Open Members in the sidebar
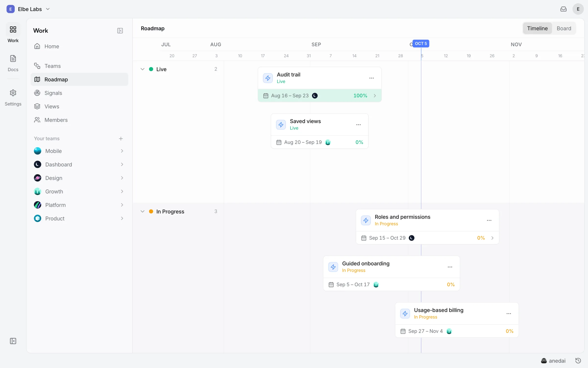The height and width of the screenshot is (368, 588). point(79,120)
